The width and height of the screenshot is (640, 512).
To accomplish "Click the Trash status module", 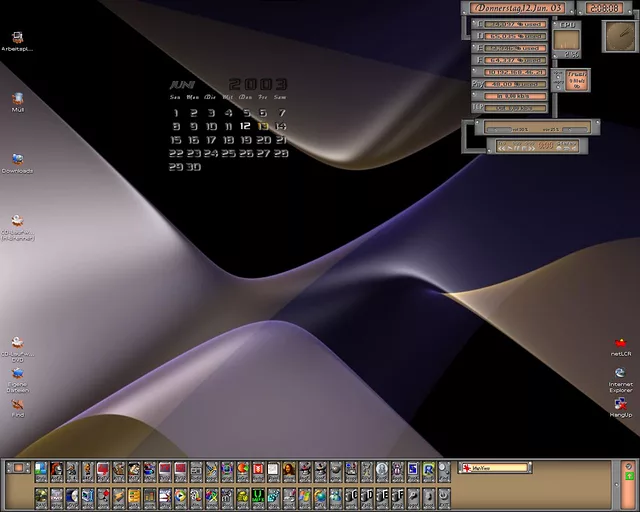I will tap(578, 81).
